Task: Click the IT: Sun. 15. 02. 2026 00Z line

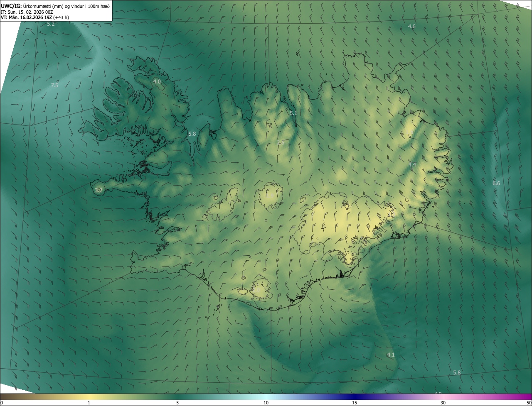Action: point(27,12)
